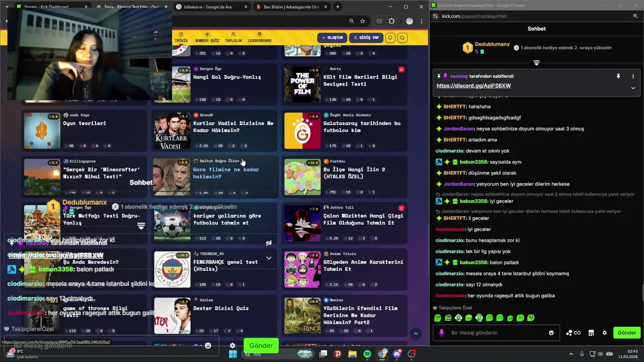
Task: Open the new tab plus button
Action: pos(338,7)
